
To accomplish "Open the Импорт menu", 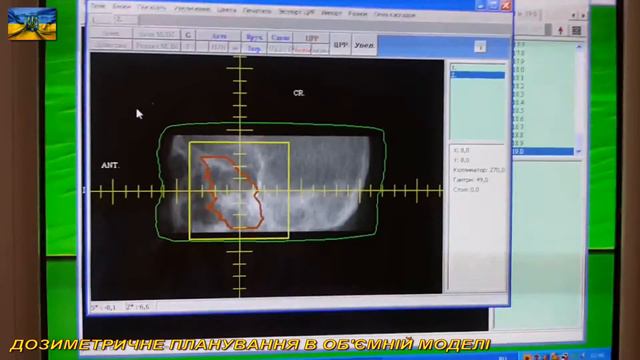I will point(331,13).
